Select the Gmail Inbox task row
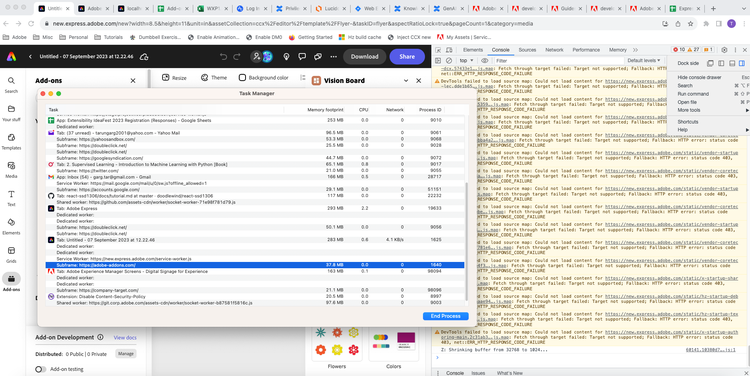 pos(255,177)
